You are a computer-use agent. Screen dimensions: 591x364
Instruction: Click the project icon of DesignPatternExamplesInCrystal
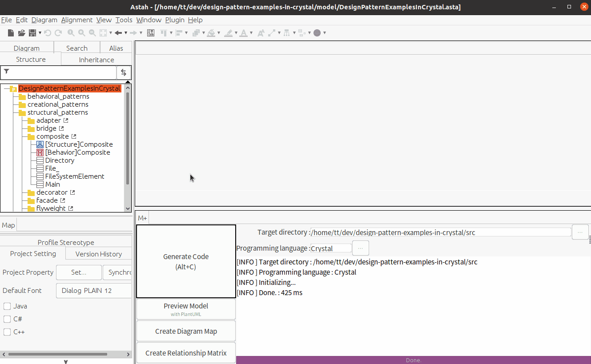click(x=13, y=89)
